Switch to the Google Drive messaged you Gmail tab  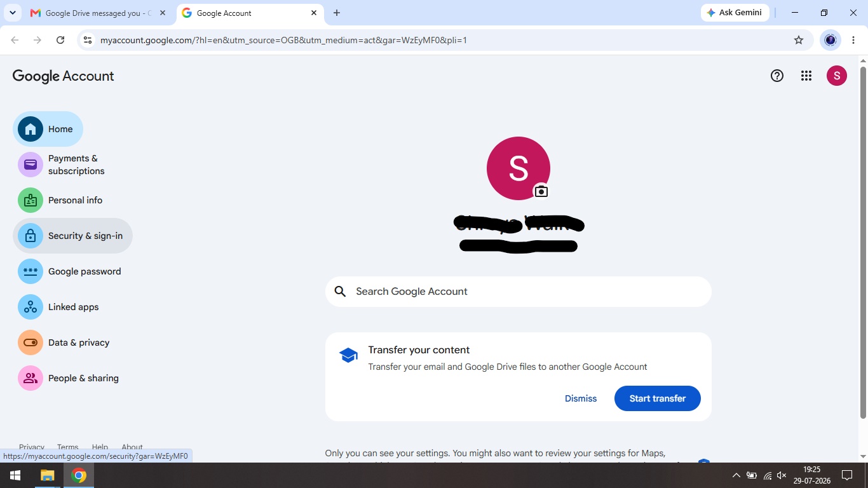click(98, 13)
